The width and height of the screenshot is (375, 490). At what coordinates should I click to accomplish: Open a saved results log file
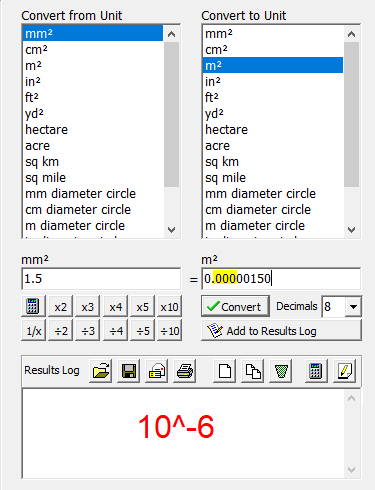coord(100,371)
